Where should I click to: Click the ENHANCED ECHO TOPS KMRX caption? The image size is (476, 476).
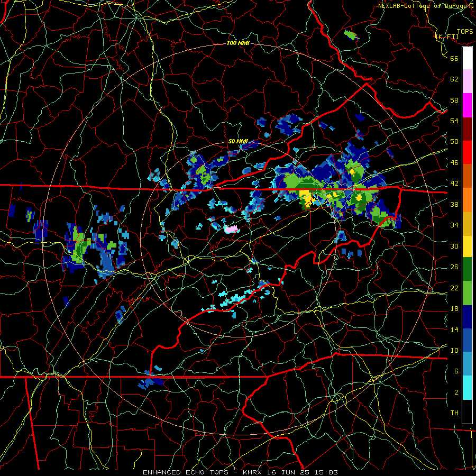(240, 472)
